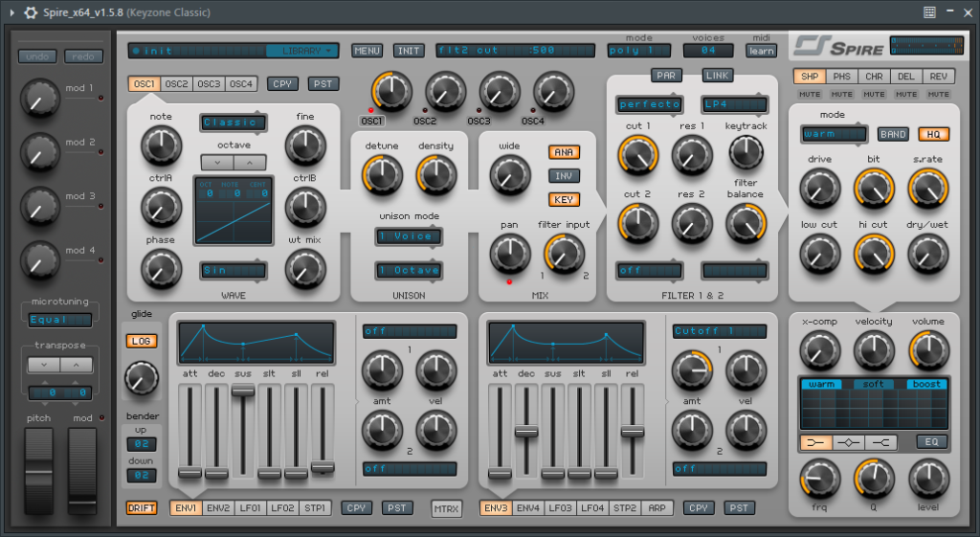Toggle the INV button
980x537 pixels.
click(564, 176)
